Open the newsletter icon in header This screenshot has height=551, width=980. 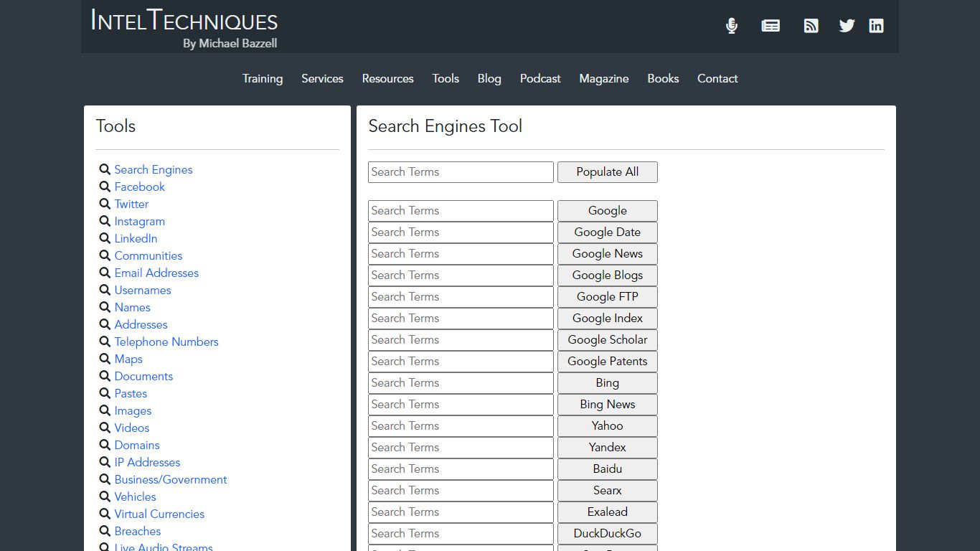[x=771, y=26]
